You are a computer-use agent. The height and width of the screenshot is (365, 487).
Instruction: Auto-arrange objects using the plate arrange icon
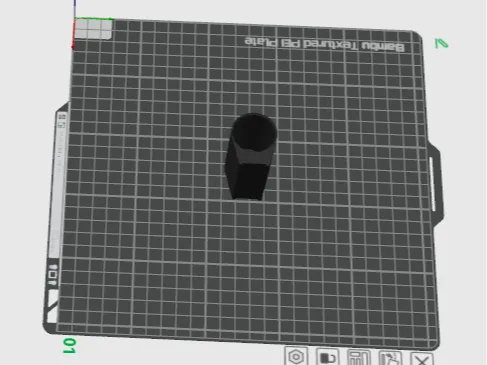click(x=359, y=358)
